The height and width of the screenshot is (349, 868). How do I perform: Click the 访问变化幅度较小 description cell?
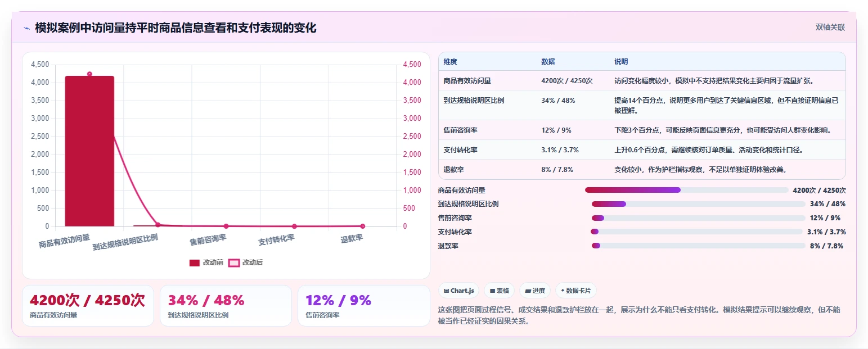pyautogui.click(x=714, y=80)
